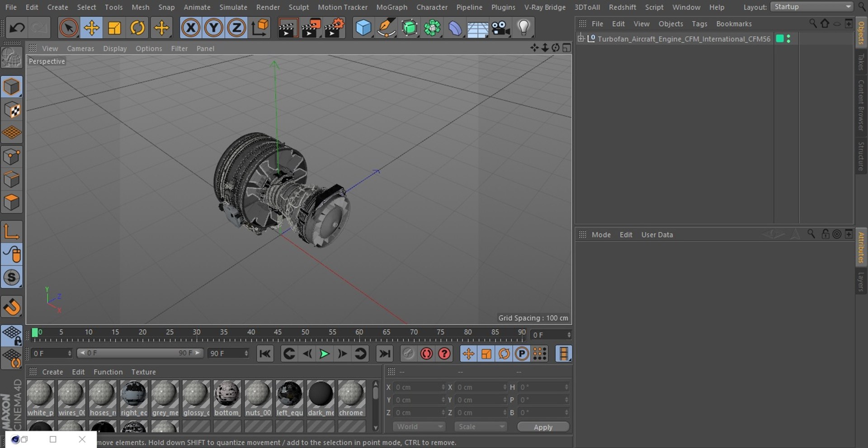Image resolution: width=868 pixels, height=448 pixels.
Task: Open the World coordinate dropdown
Action: [x=419, y=427]
